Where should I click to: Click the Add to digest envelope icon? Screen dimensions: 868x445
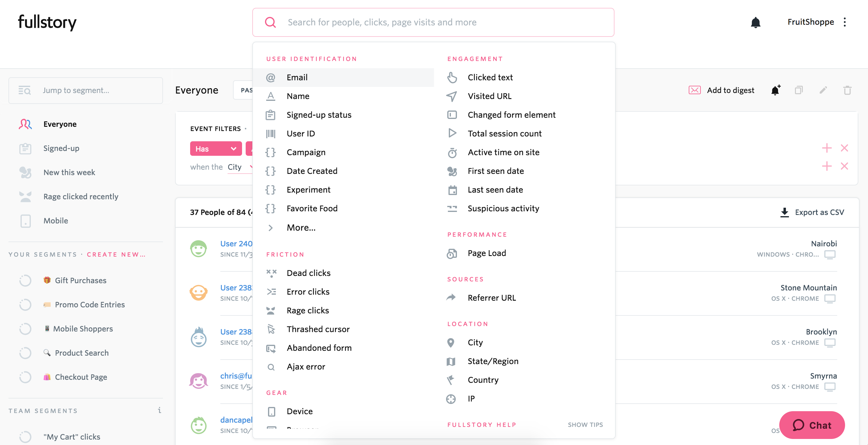click(x=694, y=90)
